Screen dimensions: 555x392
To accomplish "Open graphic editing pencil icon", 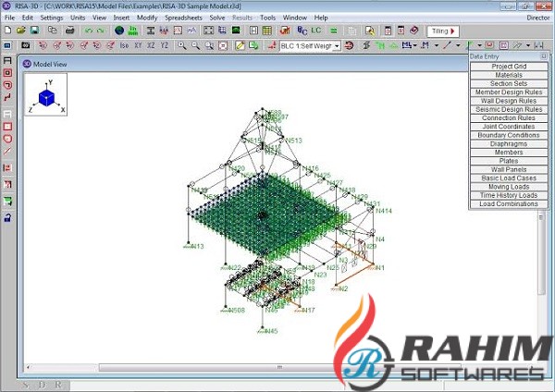I will pyautogui.click(x=240, y=45).
